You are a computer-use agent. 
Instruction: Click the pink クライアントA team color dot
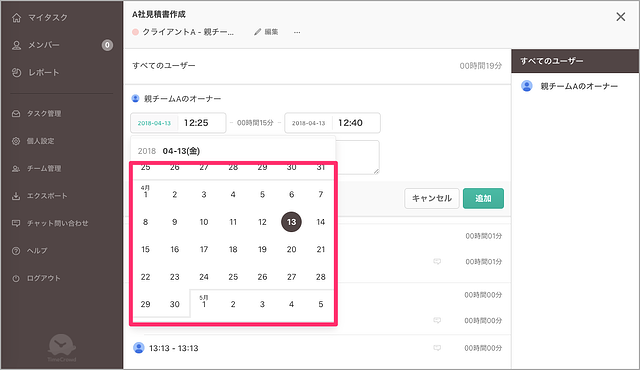136,32
